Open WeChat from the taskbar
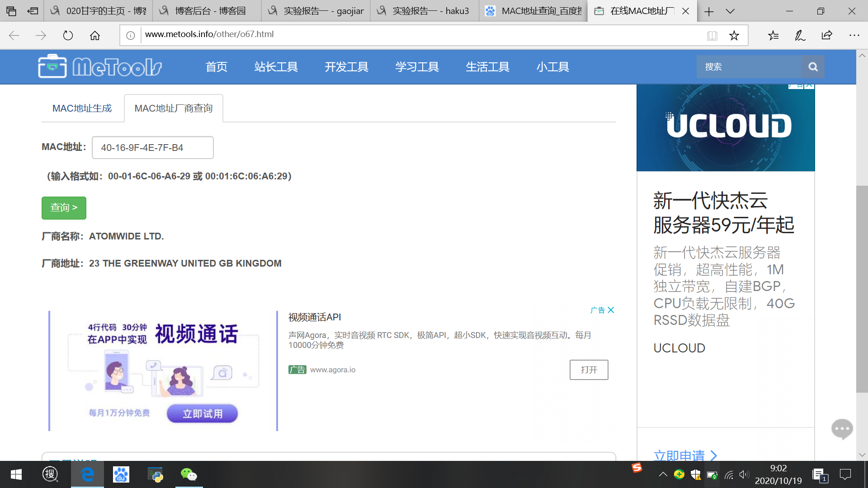The image size is (868, 488). pyautogui.click(x=189, y=474)
